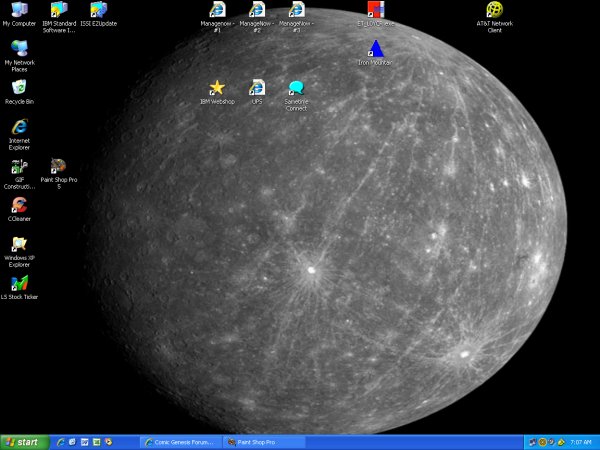
Task: Click the gold round system tray icon
Action: [x=542, y=442]
